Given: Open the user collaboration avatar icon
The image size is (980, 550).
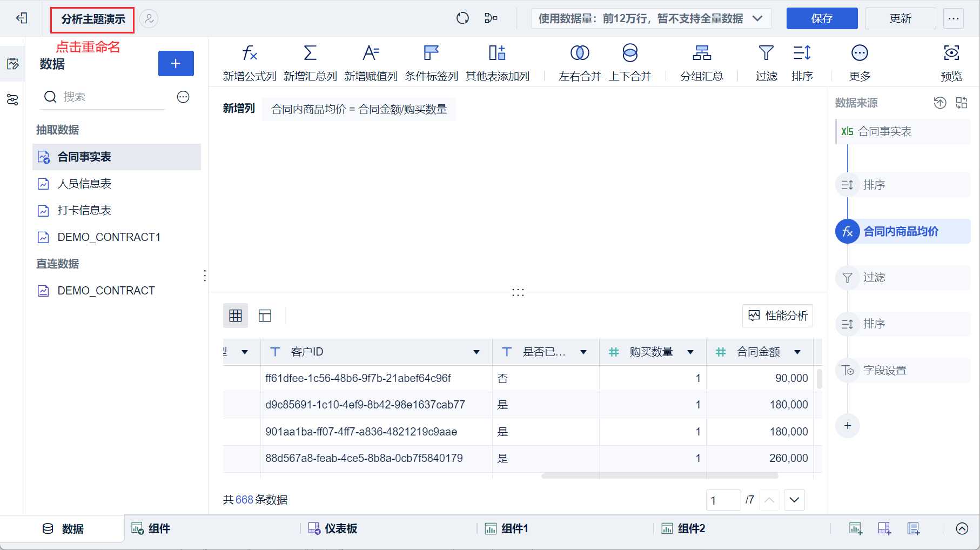Looking at the screenshot, I should pos(149,18).
